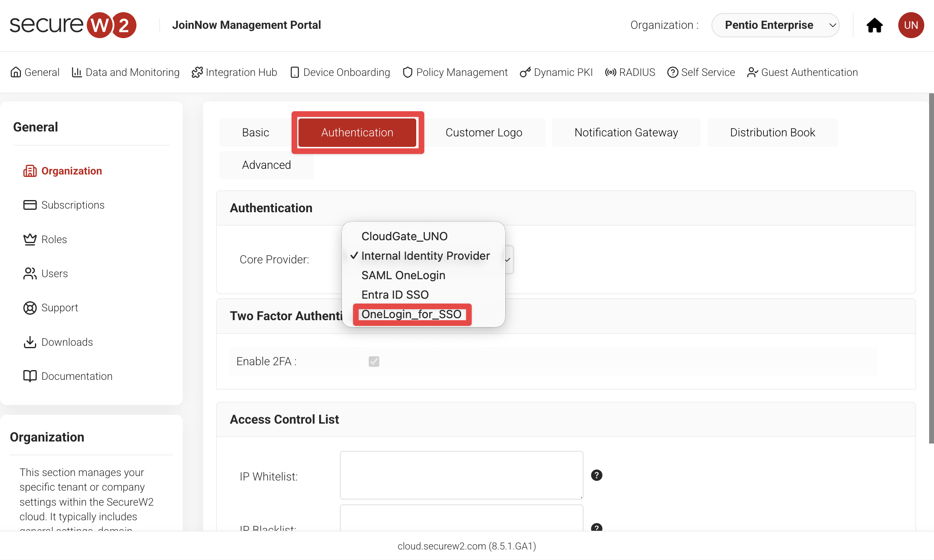Open the Downloads page
Screen dimensions: 934x560
[x=67, y=342]
